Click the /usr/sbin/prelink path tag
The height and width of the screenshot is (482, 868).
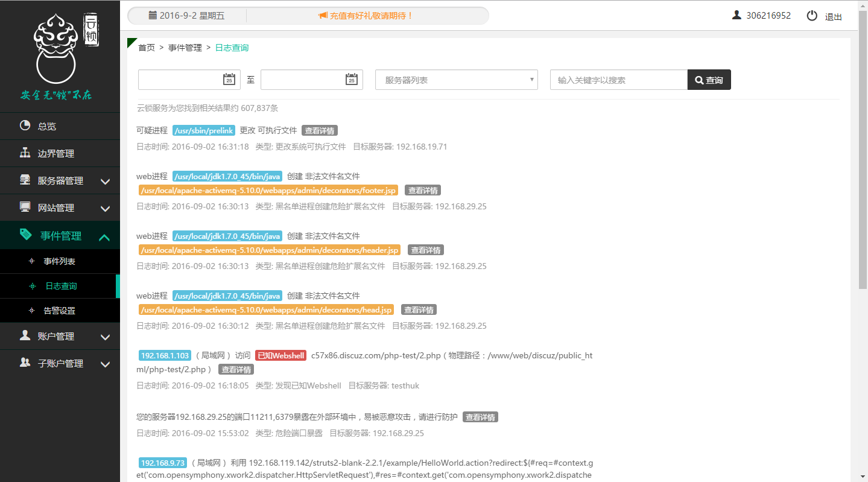click(x=204, y=130)
